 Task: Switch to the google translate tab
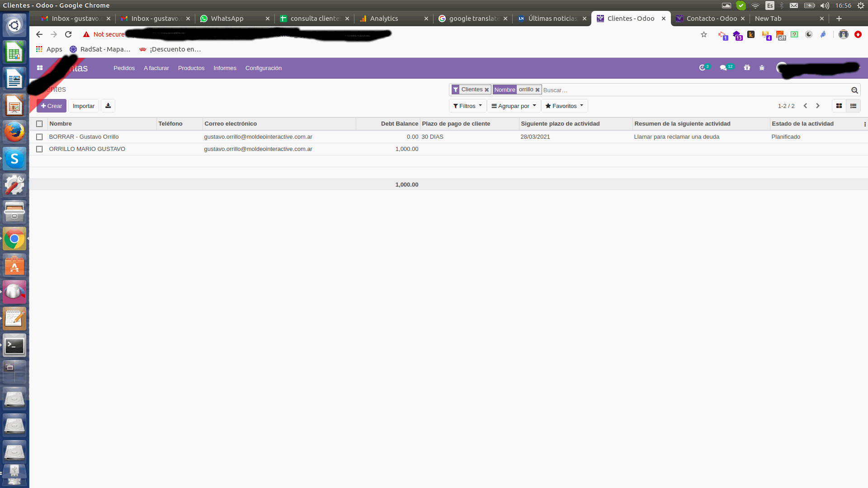[472, 19]
